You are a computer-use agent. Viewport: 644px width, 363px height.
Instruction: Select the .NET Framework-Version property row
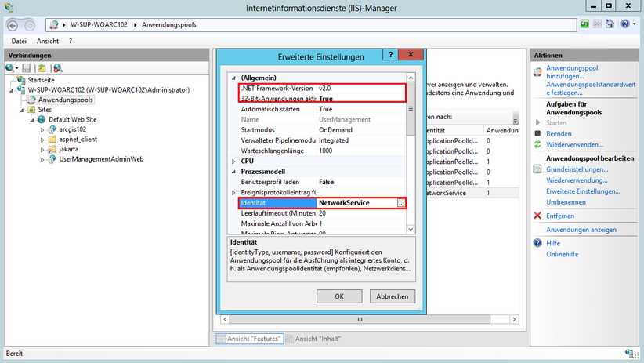[323, 89]
